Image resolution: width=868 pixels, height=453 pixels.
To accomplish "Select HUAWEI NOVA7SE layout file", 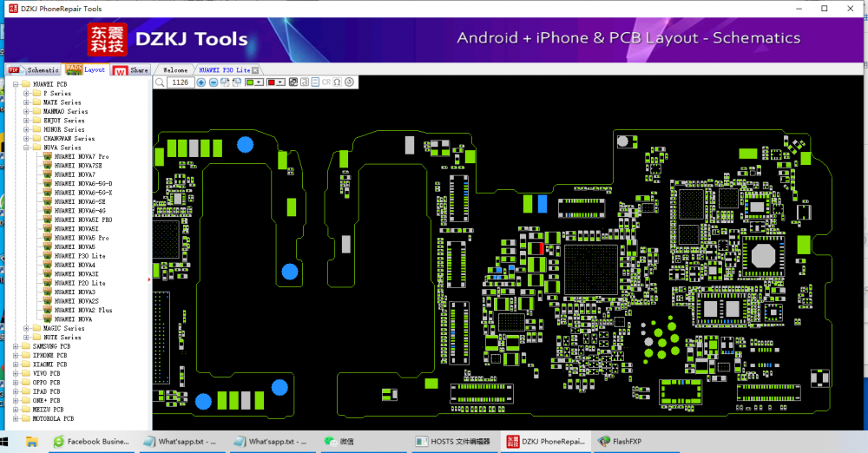I will tap(78, 166).
